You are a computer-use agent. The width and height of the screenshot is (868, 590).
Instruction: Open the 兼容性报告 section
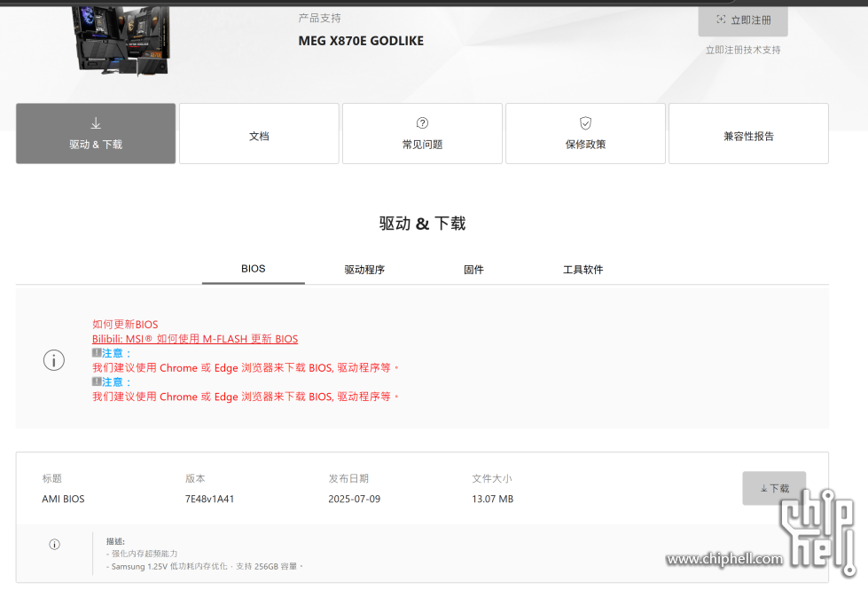[748, 133]
